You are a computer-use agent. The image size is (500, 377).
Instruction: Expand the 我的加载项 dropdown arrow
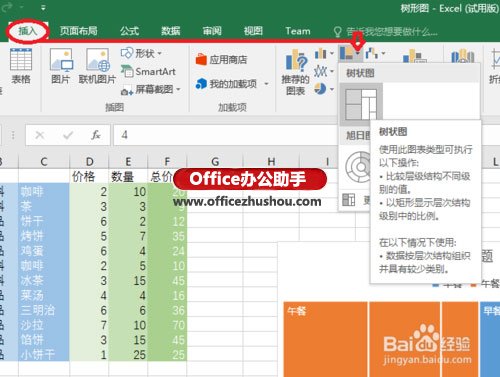tap(266, 84)
